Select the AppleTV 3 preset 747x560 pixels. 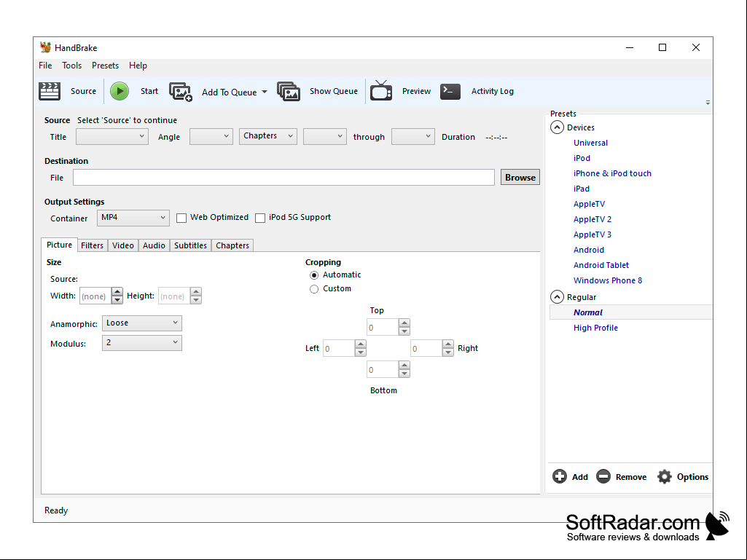click(x=592, y=234)
